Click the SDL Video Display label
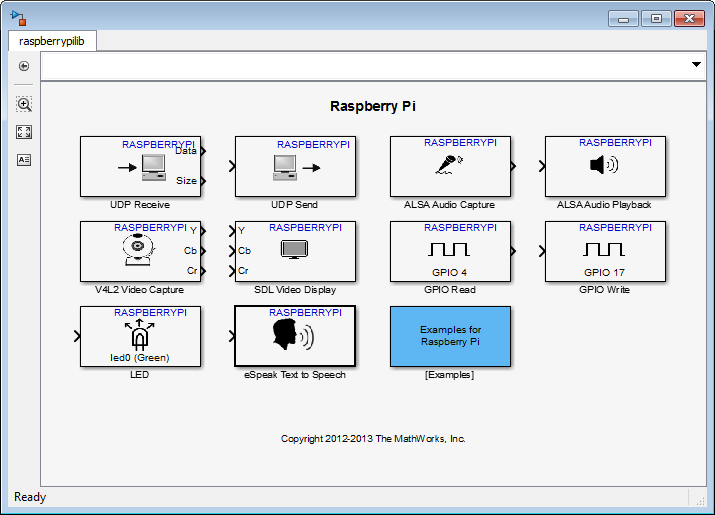715x515 pixels. pyautogui.click(x=295, y=290)
